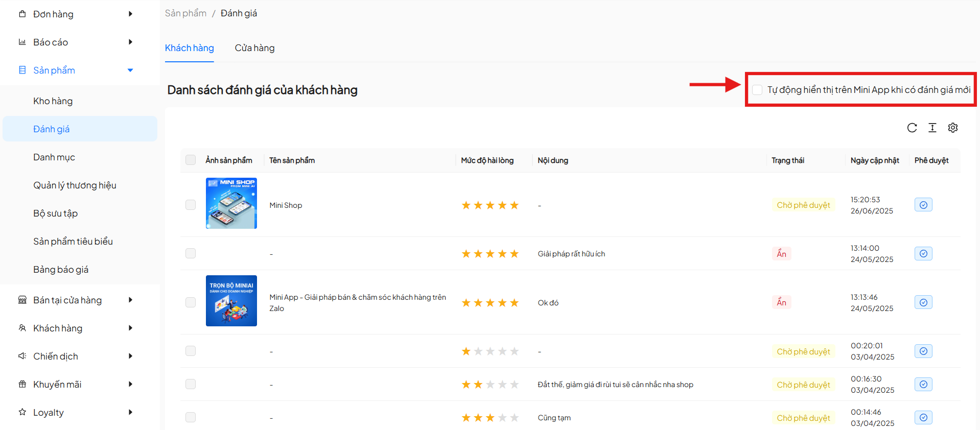The image size is (980, 430).
Task: Click approve icon for the 'Ok đó' review
Action: pos(923,302)
